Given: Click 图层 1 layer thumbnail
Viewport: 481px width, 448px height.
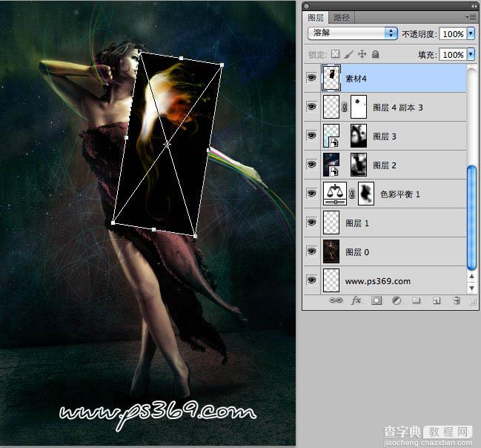Looking at the screenshot, I should (x=331, y=223).
